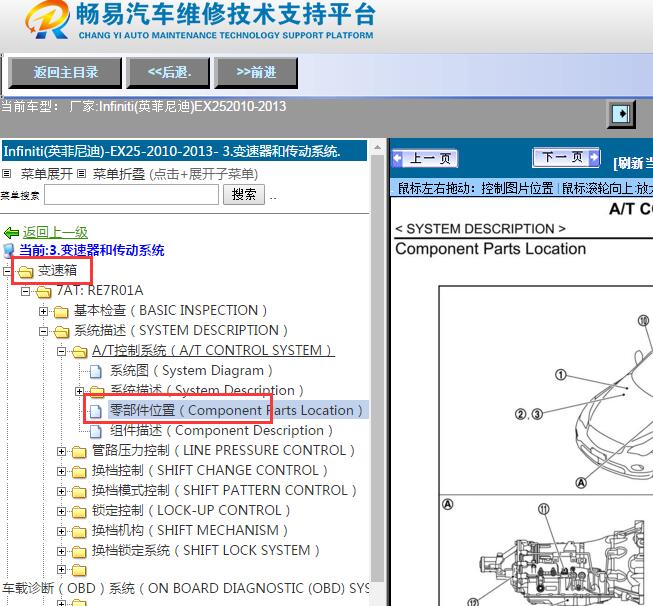653x606 pixels.
Task: Open 组件描述 (Component Description) page
Action: tap(221, 430)
